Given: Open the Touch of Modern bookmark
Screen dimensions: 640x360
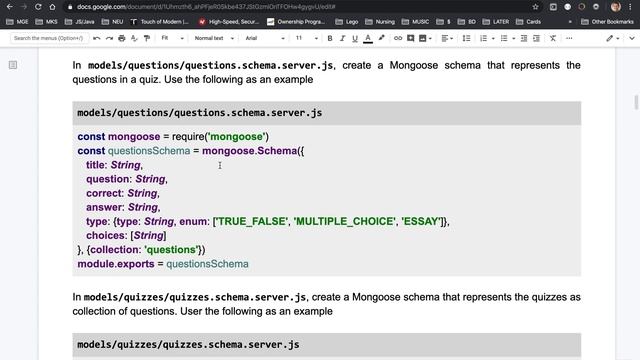Looking at the screenshot, I should [160, 22].
